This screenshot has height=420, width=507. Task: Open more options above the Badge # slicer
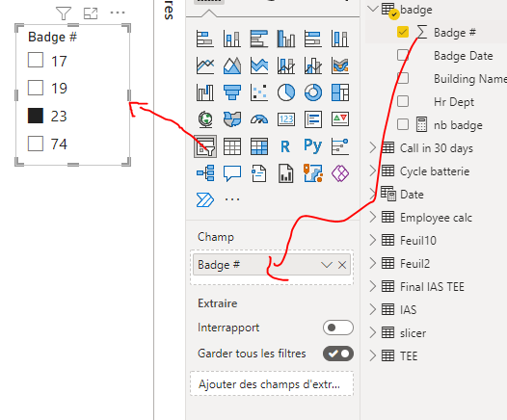point(118,13)
